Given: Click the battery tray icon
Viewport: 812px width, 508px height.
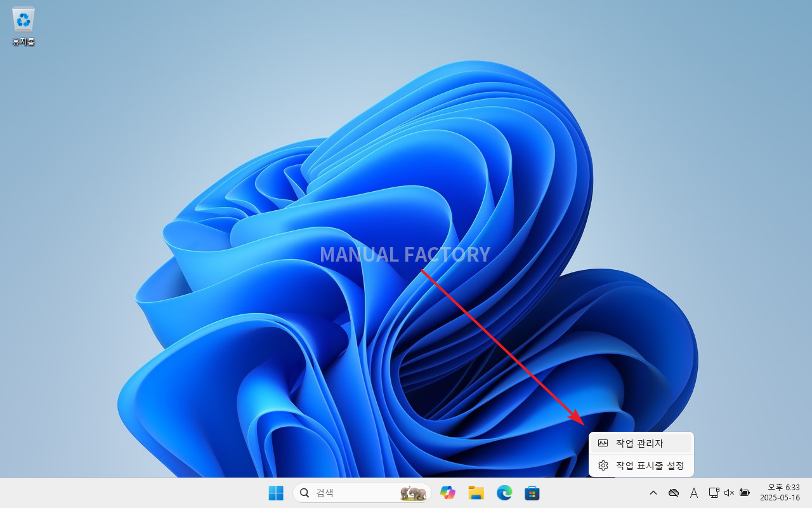Looking at the screenshot, I should click(x=745, y=493).
